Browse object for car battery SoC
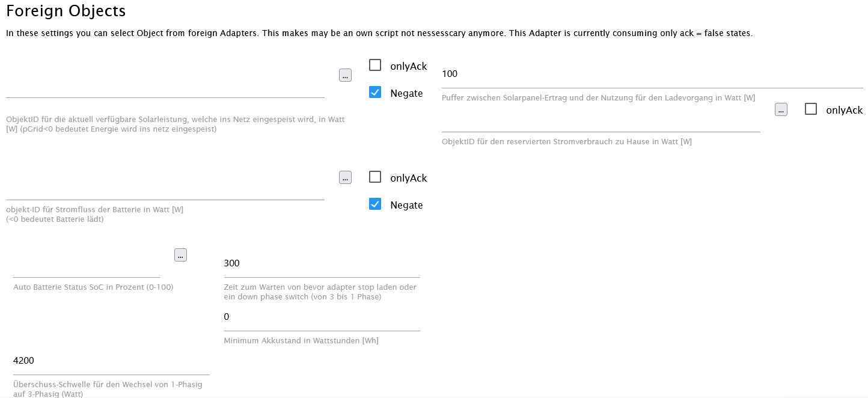The image size is (868, 398). click(180, 255)
